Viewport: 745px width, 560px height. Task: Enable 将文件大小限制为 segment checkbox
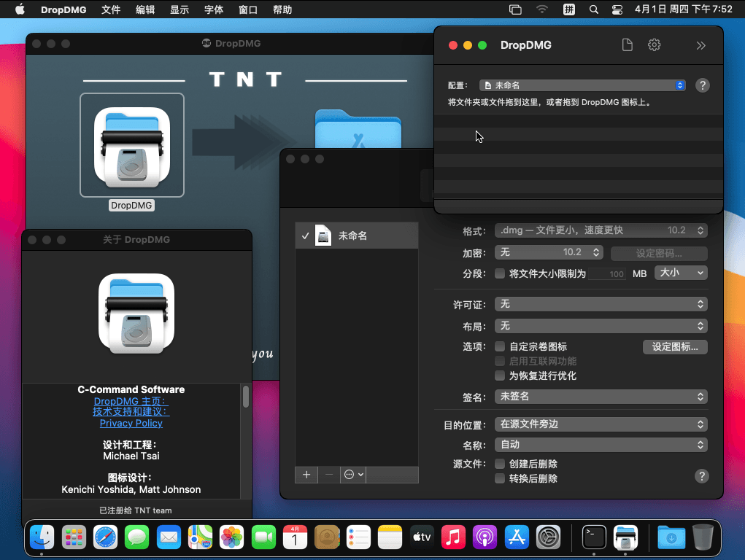pyautogui.click(x=499, y=273)
